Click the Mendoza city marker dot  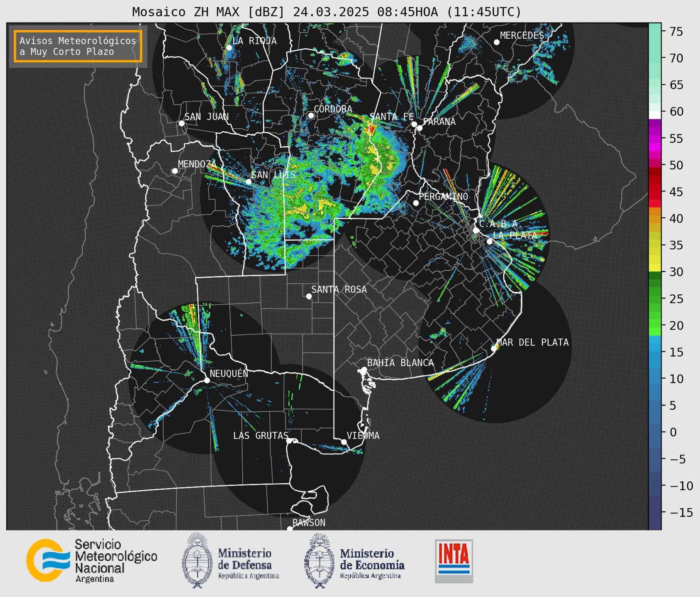175,171
